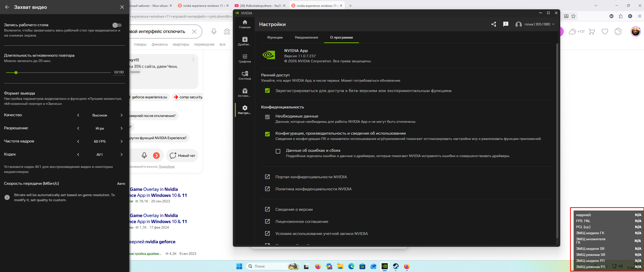Click the left arrow beside Разрешение
This screenshot has height=272, width=644.
[78, 128]
